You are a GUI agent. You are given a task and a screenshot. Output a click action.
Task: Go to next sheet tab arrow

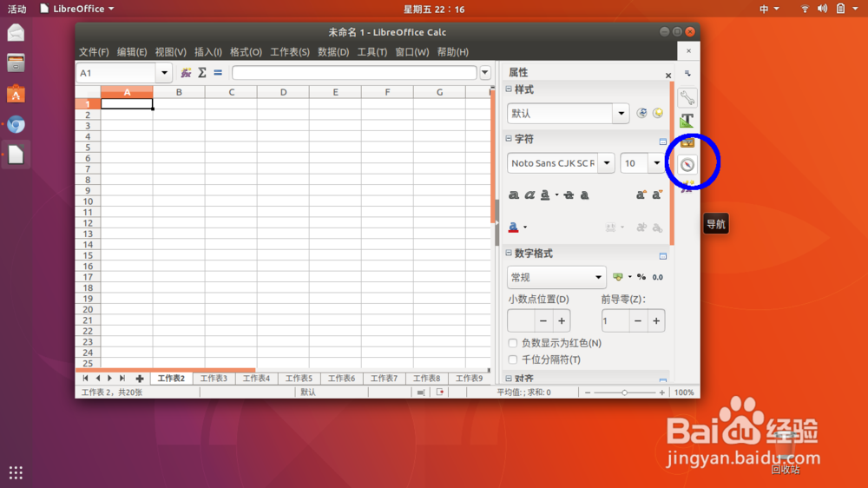(x=109, y=379)
